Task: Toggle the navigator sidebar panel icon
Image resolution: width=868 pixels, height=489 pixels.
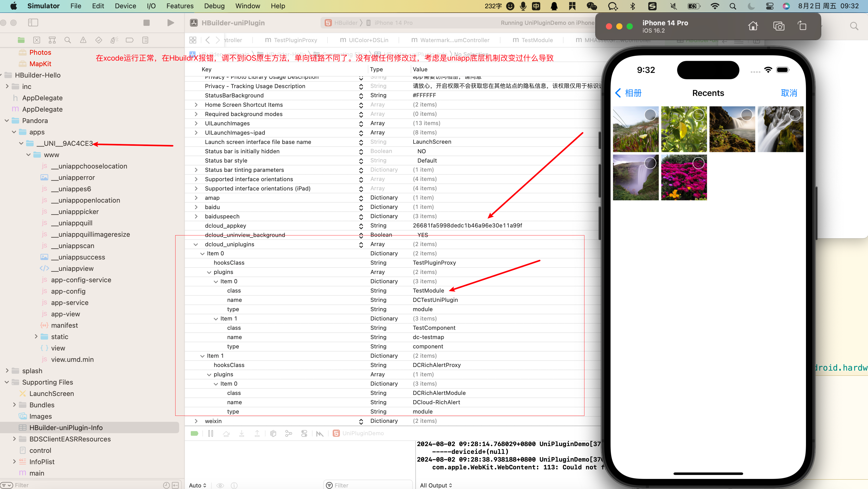Action: [33, 22]
